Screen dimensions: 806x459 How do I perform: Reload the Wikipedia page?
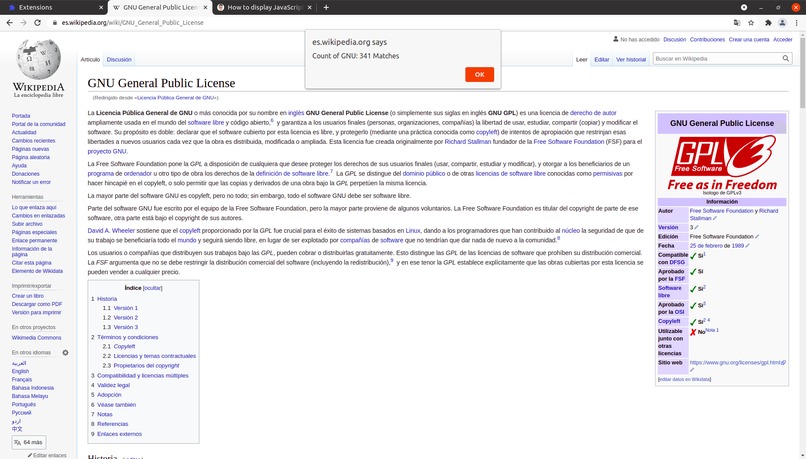[x=37, y=23]
